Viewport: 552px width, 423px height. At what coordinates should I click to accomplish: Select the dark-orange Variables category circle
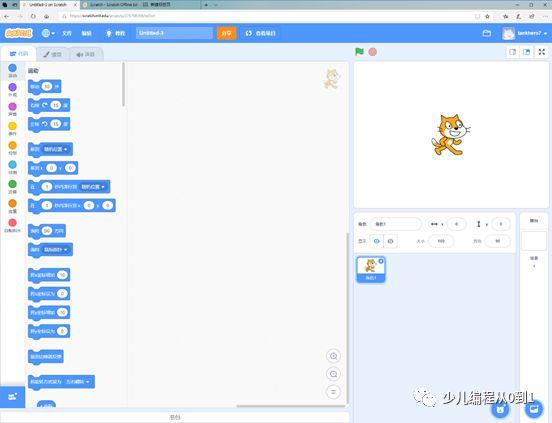[x=12, y=203]
